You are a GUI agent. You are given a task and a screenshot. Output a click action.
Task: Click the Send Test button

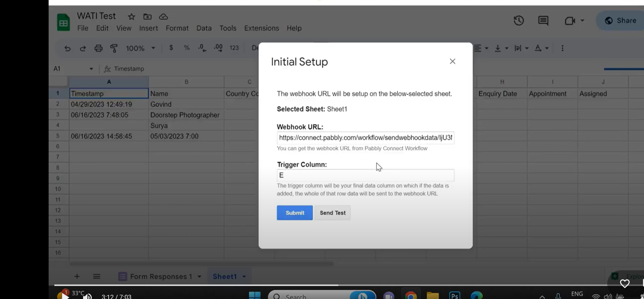coord(332,213)
